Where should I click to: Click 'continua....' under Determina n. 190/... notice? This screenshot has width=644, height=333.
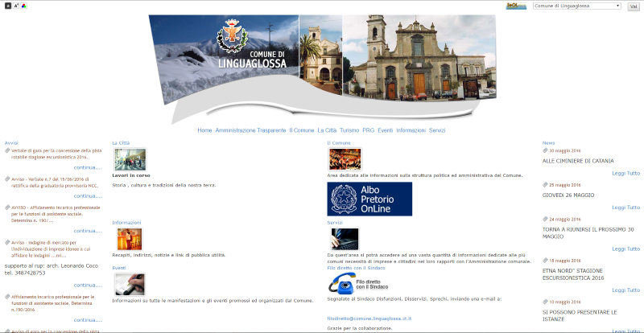pos(88,231)
